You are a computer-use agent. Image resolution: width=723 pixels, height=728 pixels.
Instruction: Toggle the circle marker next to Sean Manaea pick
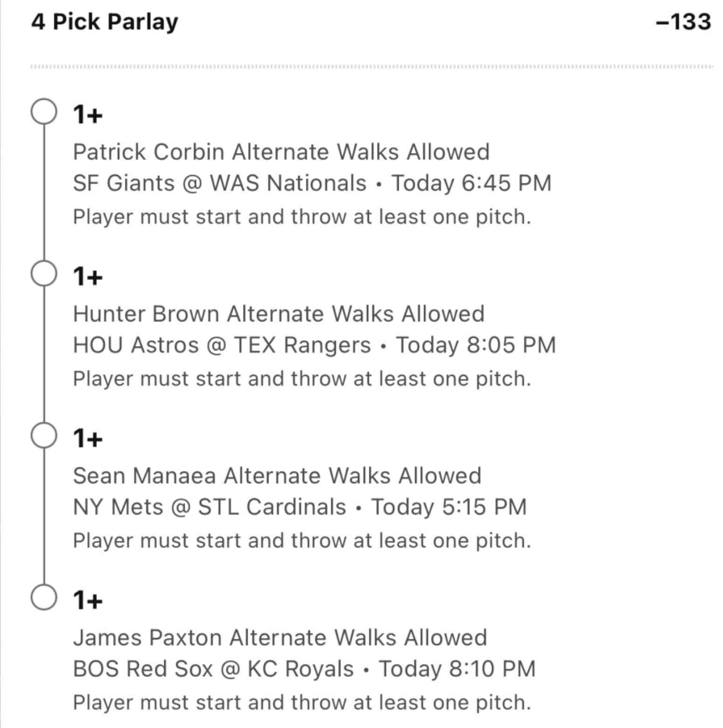pyautogui.click(x=44, y=436)
